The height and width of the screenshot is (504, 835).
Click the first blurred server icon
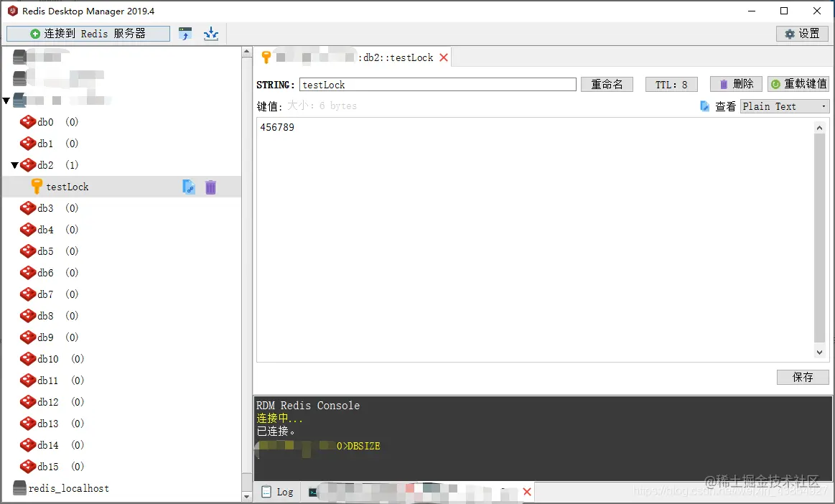[x=19, y=57]
